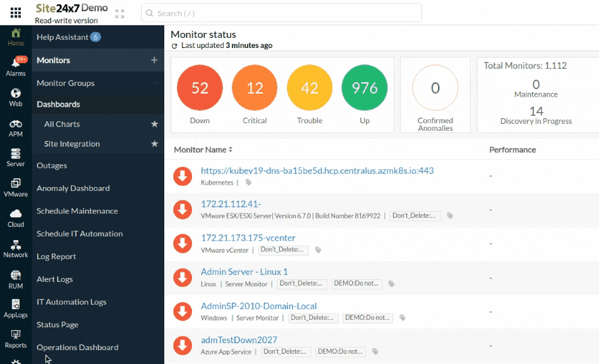Click 14 Discovery in Progress count
This screenshot has width=599, height=364.
click(x=536, y=111)
